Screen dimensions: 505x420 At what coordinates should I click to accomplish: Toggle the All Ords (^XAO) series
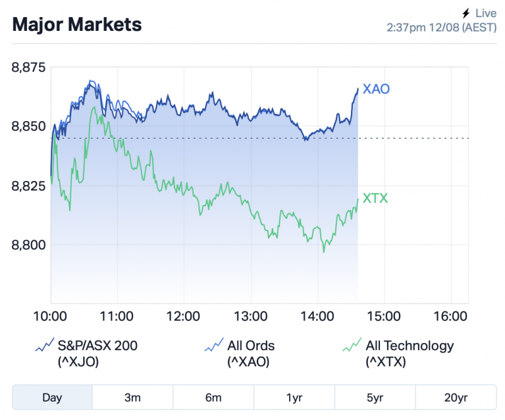coord(251,353)
